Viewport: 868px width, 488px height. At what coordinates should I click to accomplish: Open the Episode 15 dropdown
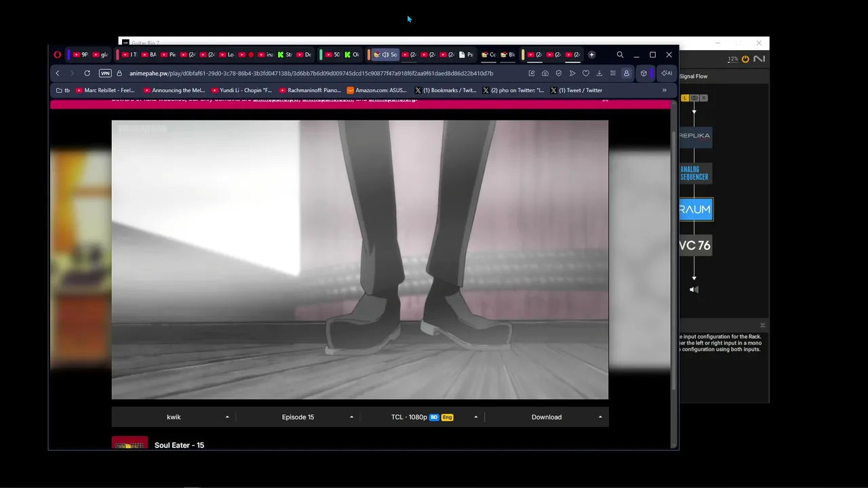298,417
